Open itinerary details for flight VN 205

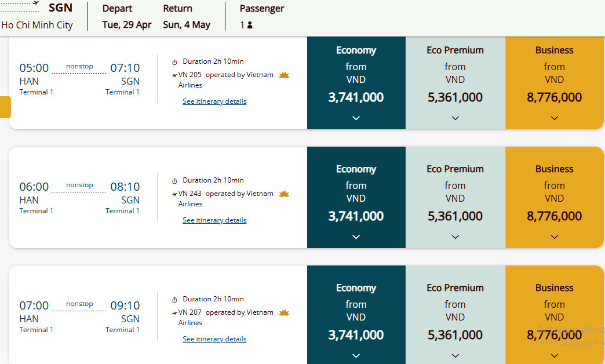click(214, 101)
